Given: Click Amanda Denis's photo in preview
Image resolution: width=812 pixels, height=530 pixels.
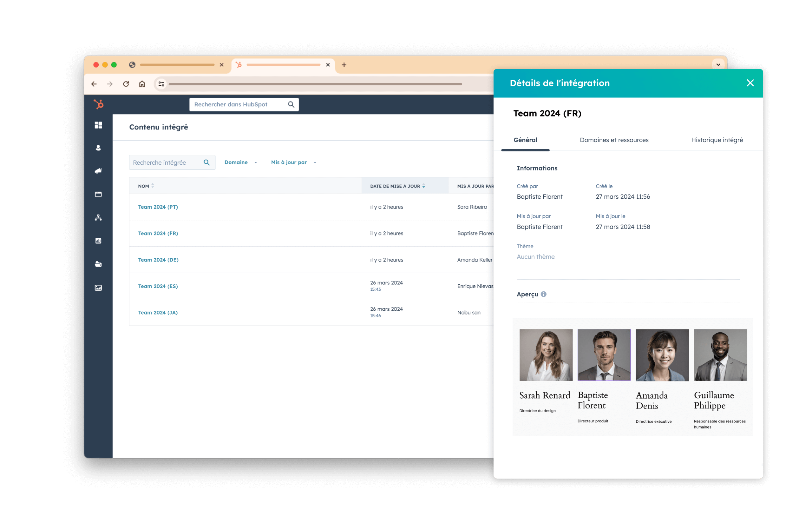Looking at the screenshot, I should tap(662, 355).
